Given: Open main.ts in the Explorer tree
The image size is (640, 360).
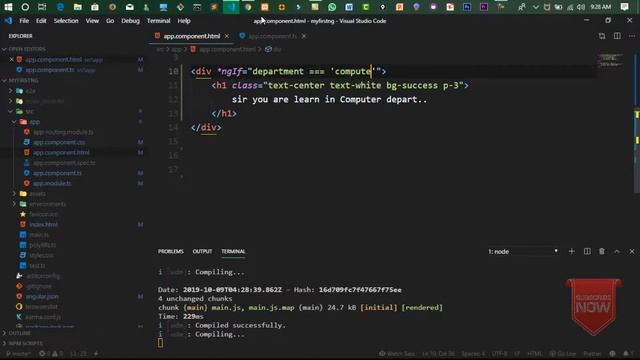Looking at the screenshot, I should tap(39, 235).
